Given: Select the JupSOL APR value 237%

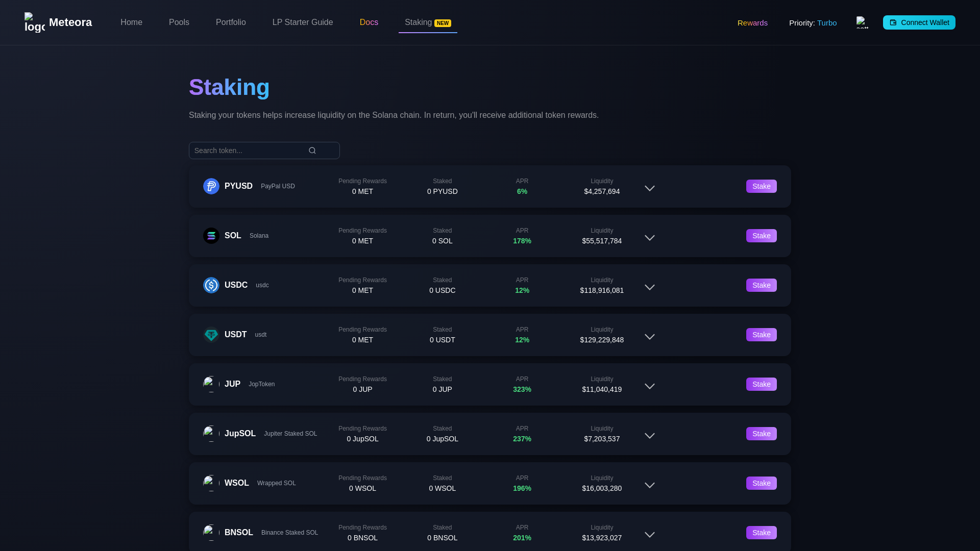Looking at the screenshot, I should pos(522,439).
